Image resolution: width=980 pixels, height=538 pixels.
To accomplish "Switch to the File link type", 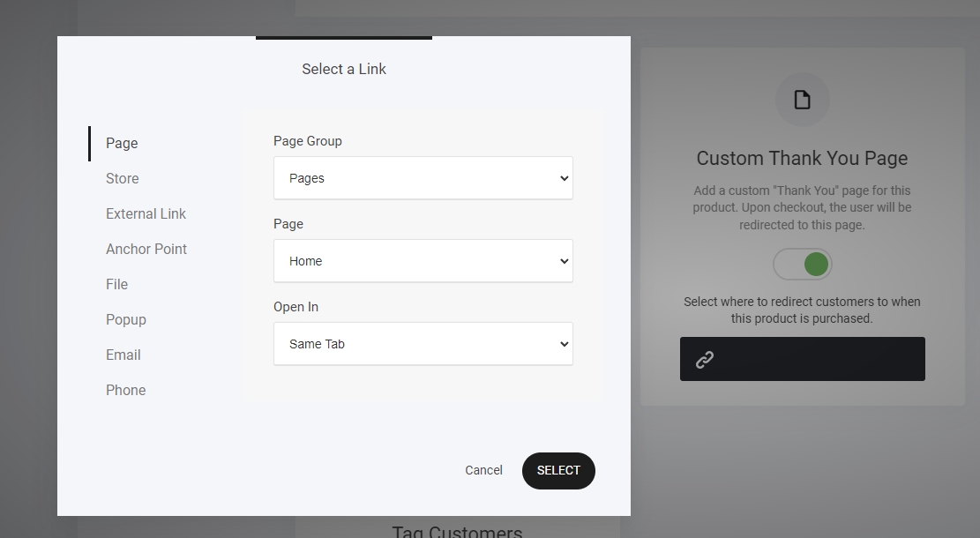I will (116, 284).
